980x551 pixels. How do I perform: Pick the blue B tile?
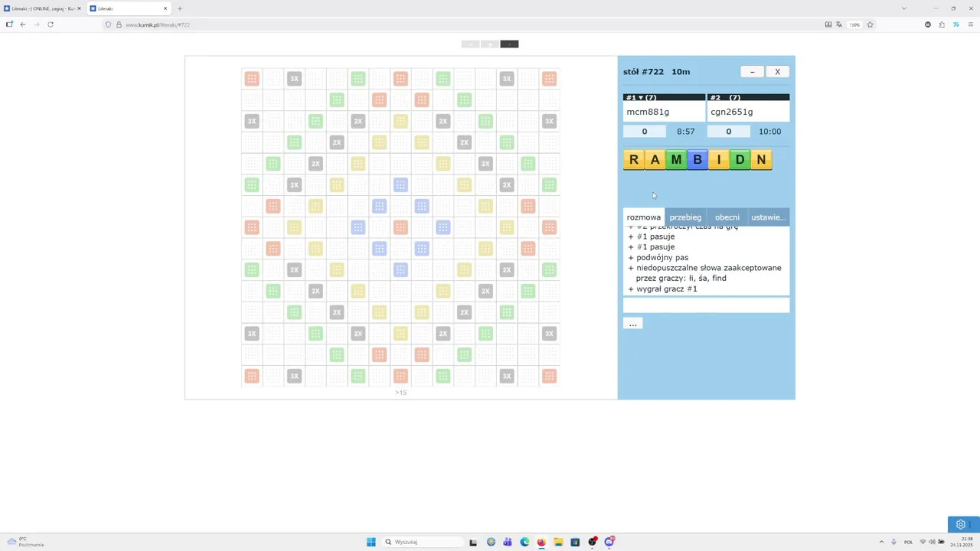pos(697,160)
